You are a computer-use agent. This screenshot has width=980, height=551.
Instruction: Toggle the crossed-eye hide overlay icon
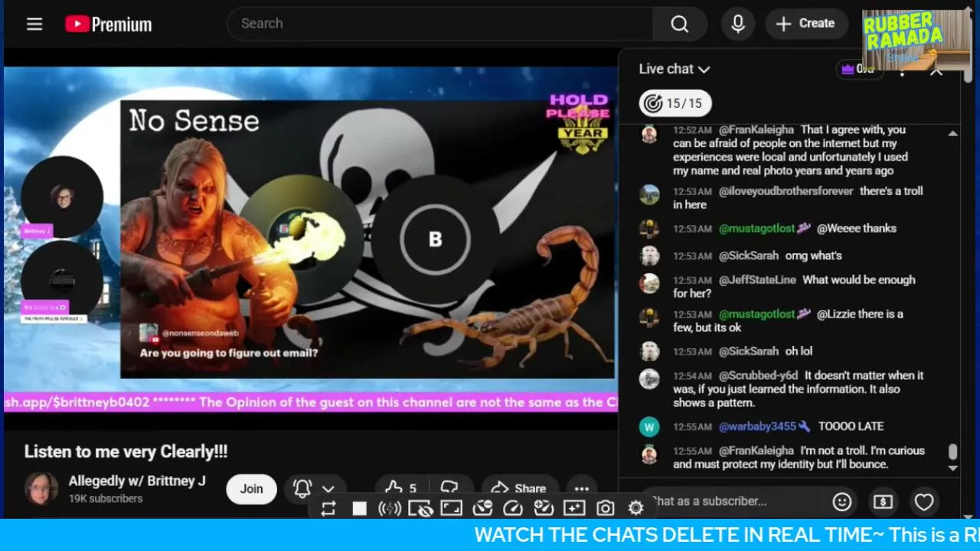tap(420, 508)
